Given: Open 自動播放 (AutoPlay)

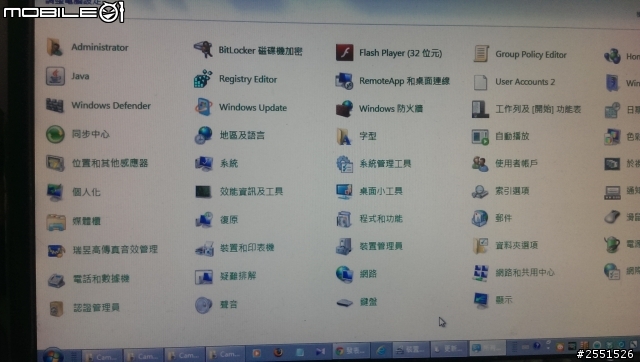Looking at the screenshot, I should pyautogui.click(x=500, y=136).
